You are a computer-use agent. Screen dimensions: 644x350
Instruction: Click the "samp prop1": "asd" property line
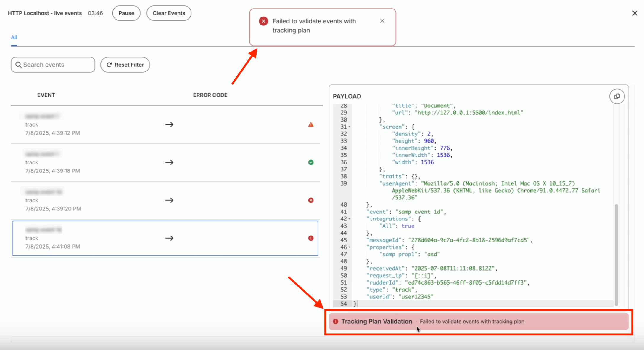[410, 254]
